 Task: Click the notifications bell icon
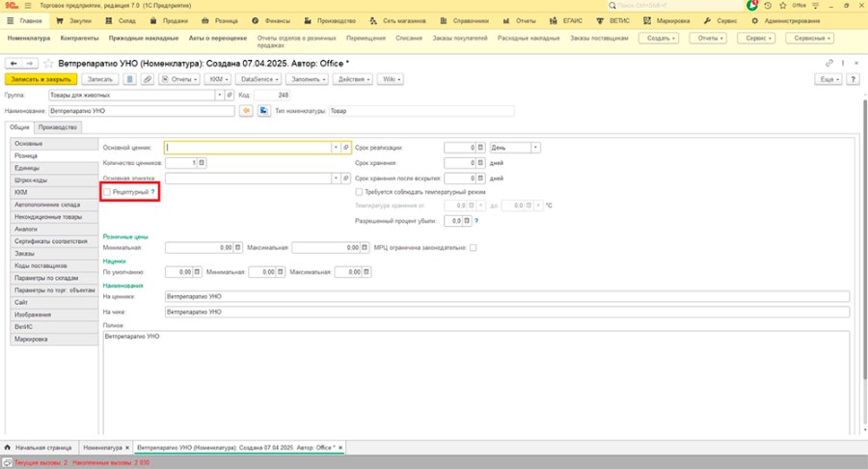(x=751, y=6)
